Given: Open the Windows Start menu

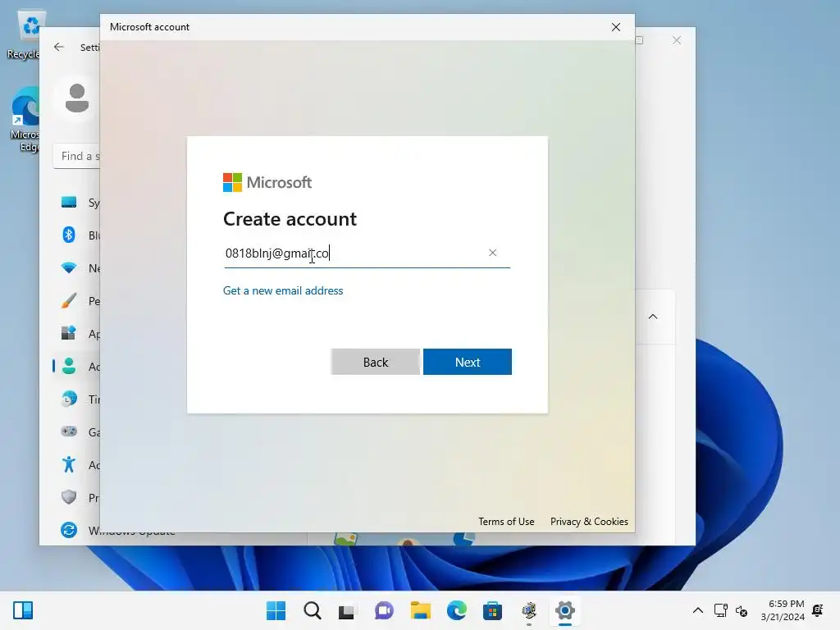Looking at the screenshot, I should coord(276,610).
